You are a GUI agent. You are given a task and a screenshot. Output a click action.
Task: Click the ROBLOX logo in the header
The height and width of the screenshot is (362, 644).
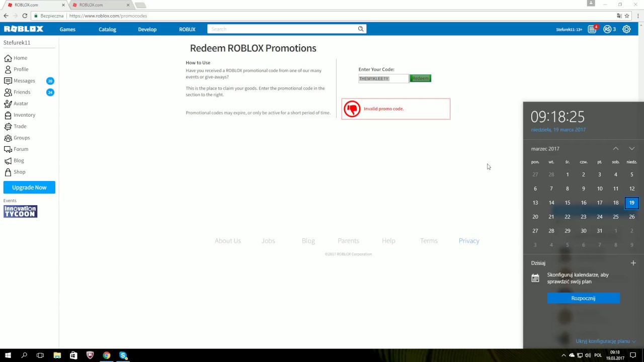click(24, 29)
